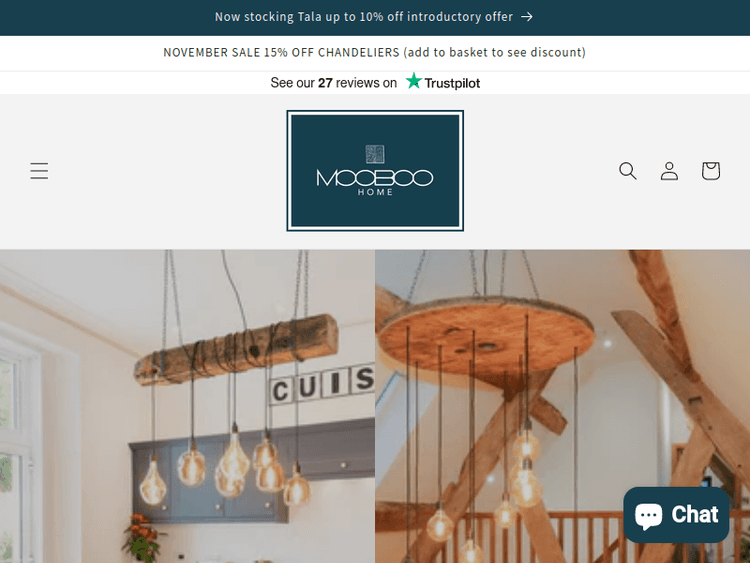
Task: Open the account login icon
Action: tap(669, 171)
